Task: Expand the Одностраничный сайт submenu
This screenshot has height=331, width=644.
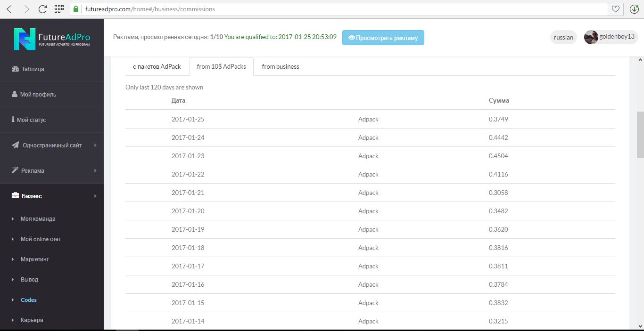Action: click(52, 145)
